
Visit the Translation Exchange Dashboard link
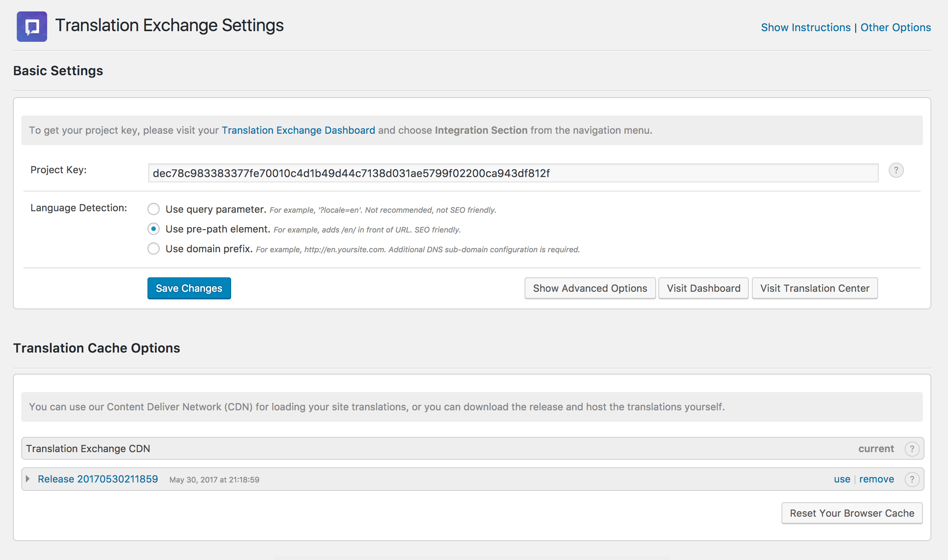pyautogui.click(x=298, y=130)
